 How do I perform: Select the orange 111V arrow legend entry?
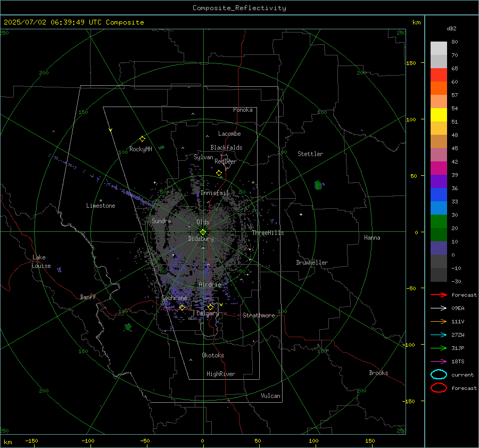pyautogui.click(x=439, y=321)
